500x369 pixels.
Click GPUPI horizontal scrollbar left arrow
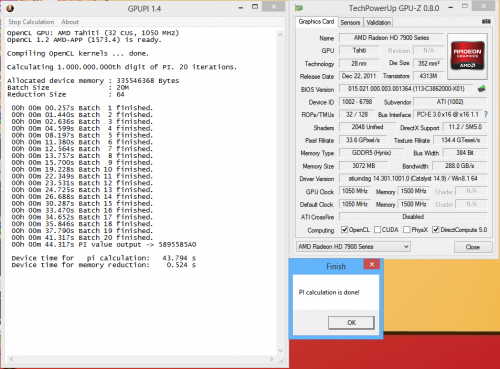tap(11, 359)
